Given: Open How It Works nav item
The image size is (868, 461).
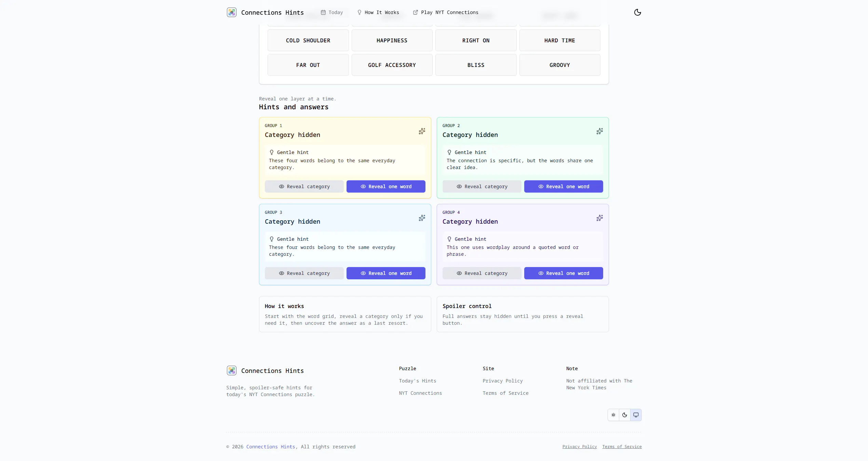Looking at the screenshot, I should (x=378, y=12).
